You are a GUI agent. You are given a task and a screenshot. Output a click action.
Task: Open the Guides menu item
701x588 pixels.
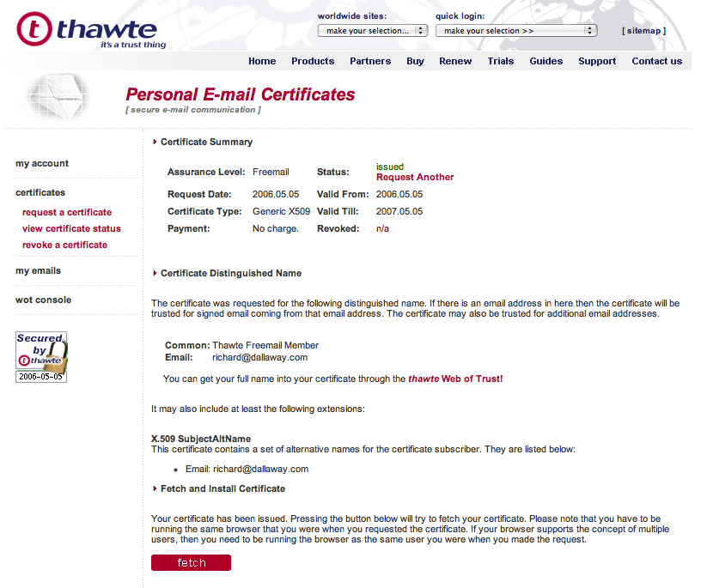546,61
